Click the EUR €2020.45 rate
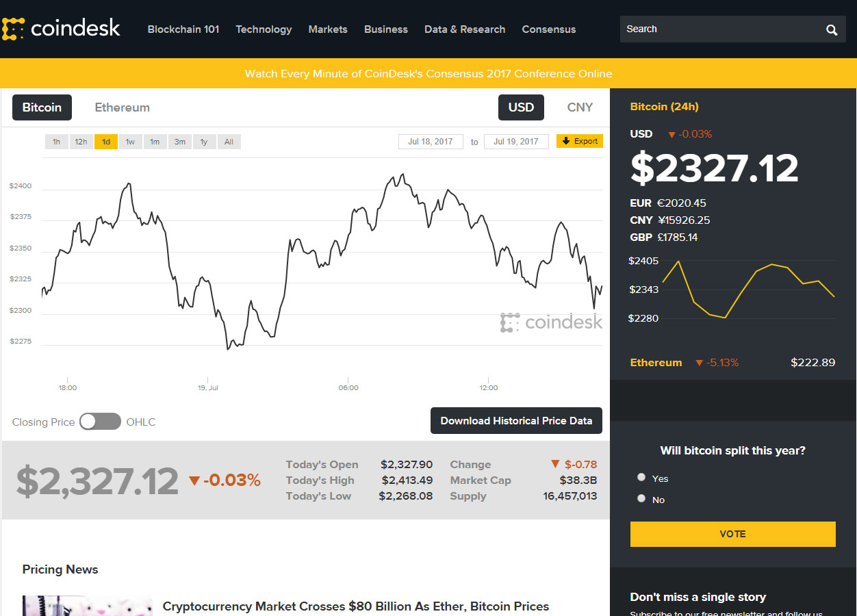 pyautogui.click(x=668, y=203)
